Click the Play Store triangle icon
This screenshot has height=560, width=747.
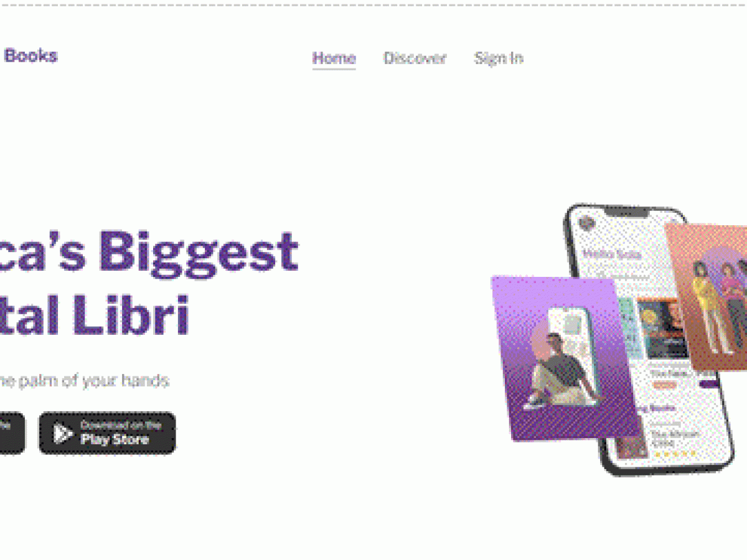click(x=62, y=433)
